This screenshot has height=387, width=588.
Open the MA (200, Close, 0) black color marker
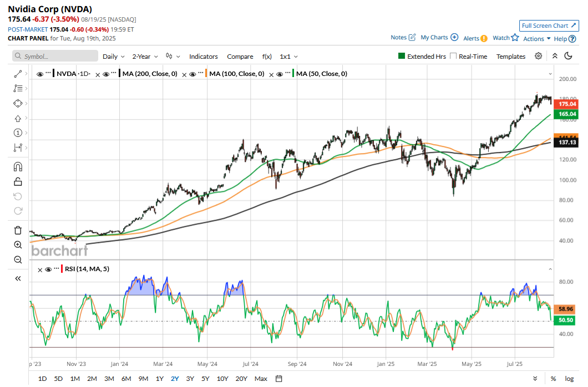coord(119,73)
